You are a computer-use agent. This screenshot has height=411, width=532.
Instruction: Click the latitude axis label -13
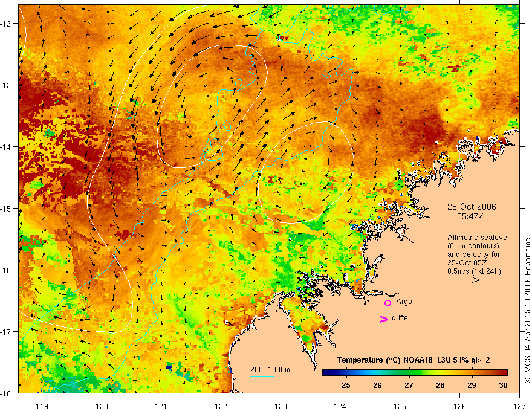coord(6,85)
